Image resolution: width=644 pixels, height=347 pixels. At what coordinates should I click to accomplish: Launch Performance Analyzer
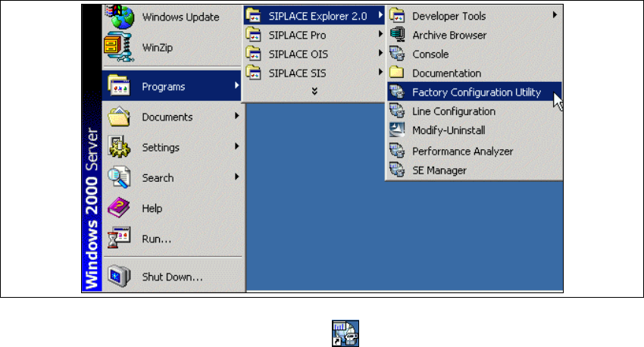[x=474, y=151]
